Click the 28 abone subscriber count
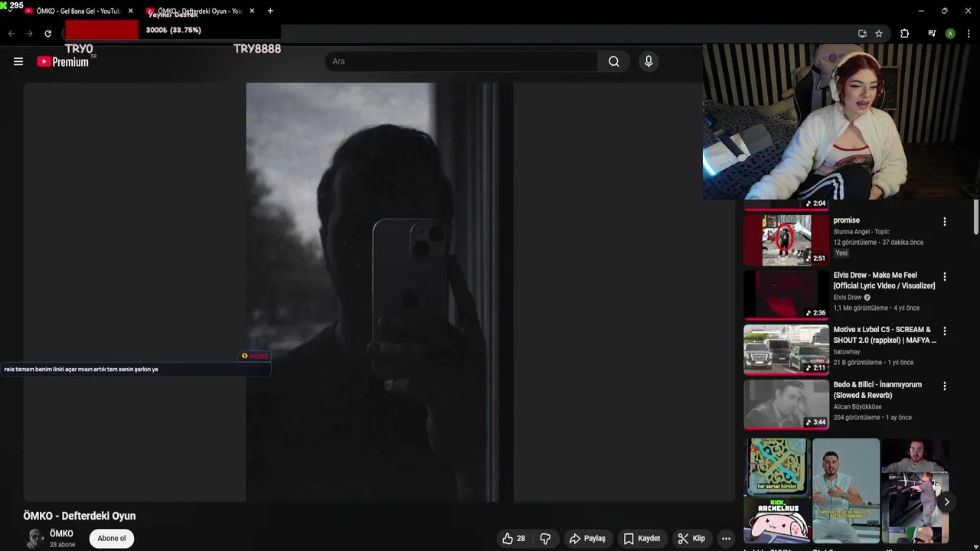980x551 pixels. [63, 545]
